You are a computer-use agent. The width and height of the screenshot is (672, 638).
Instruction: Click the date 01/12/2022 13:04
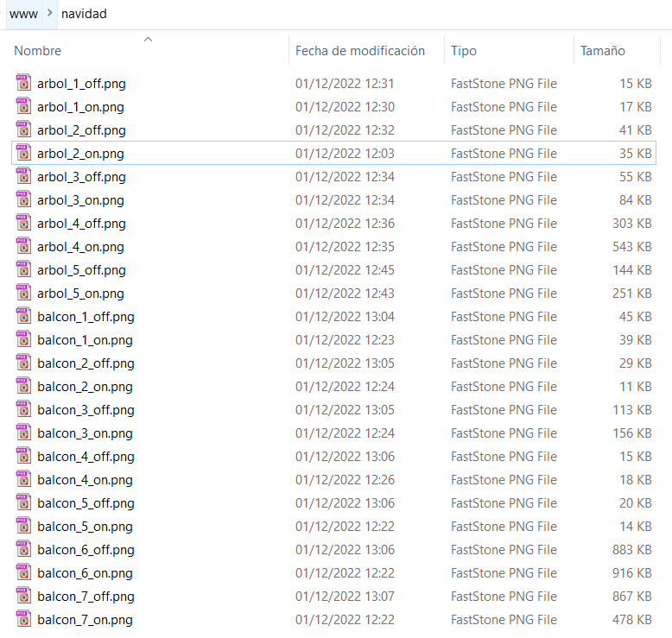tap(345, 317)
